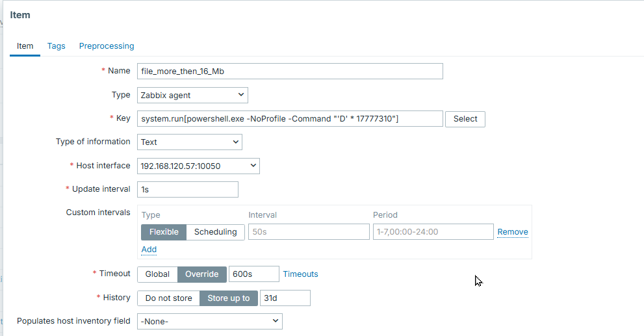Select Do not store for History
This screenshot has width=644, height=336.
point(168,298)
